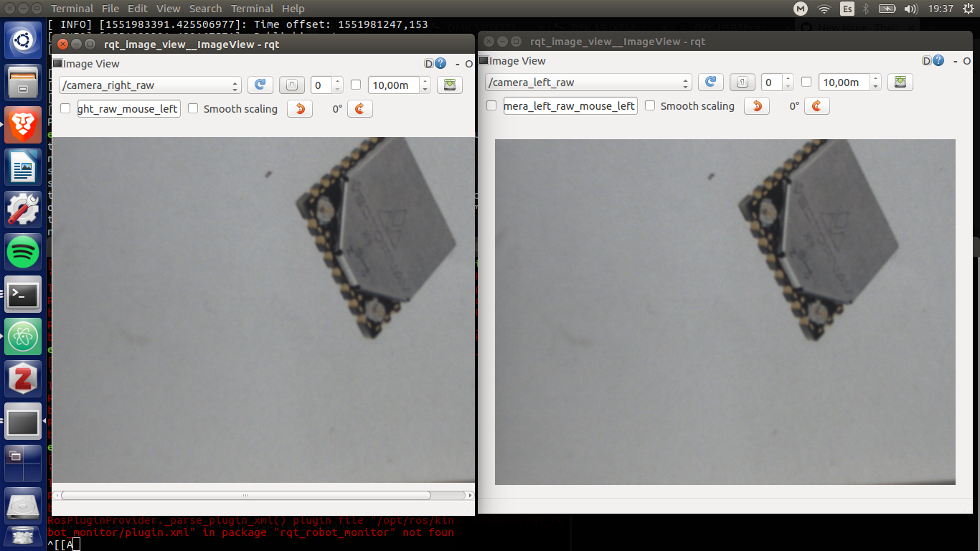The image size is (980, 551).
Task: Open rqt Image View help
Action: (440, 63)
